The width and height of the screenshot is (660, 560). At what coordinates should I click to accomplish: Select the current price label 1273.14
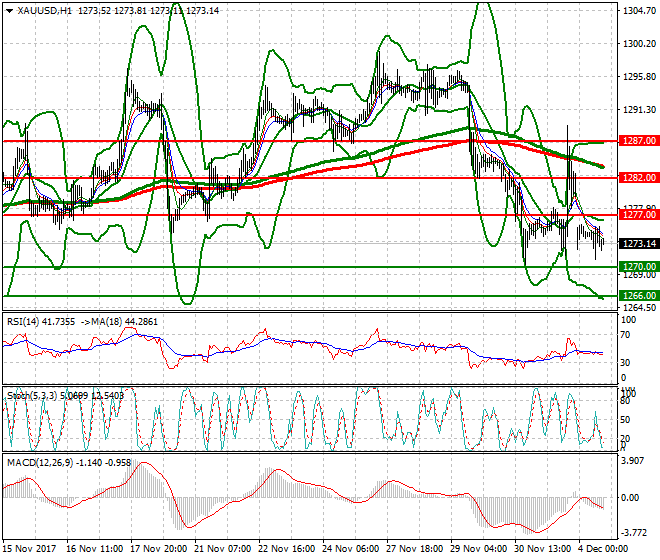coord(639,243)
